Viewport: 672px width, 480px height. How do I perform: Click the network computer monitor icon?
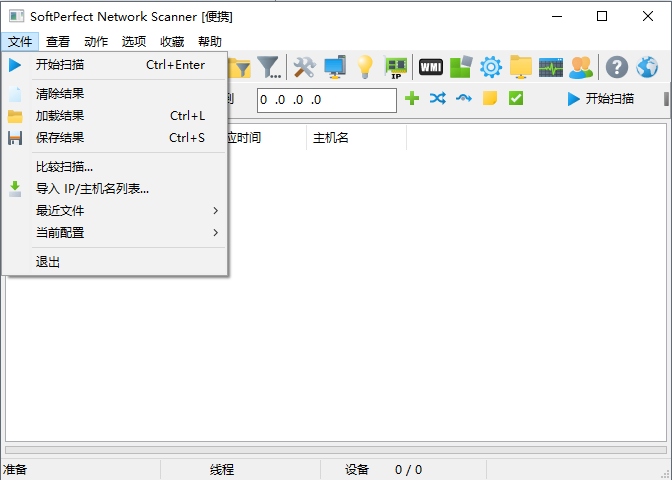coord(335,67)
